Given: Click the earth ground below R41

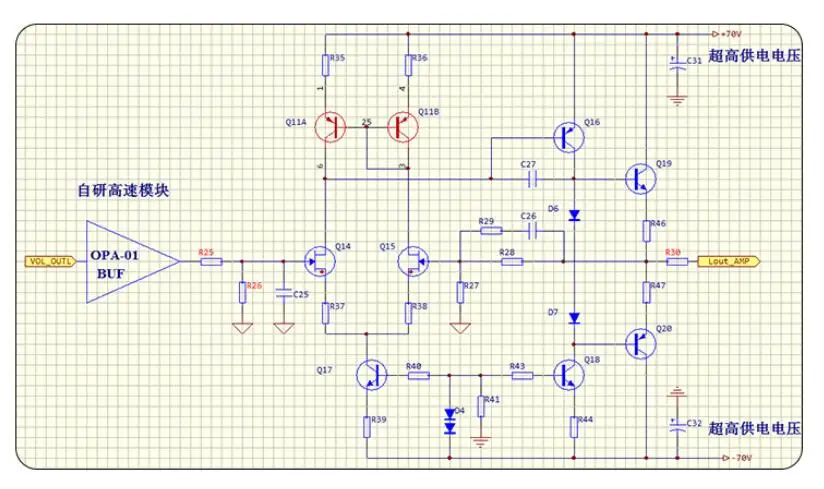Looking at the screenshot, I should [480, 442].
